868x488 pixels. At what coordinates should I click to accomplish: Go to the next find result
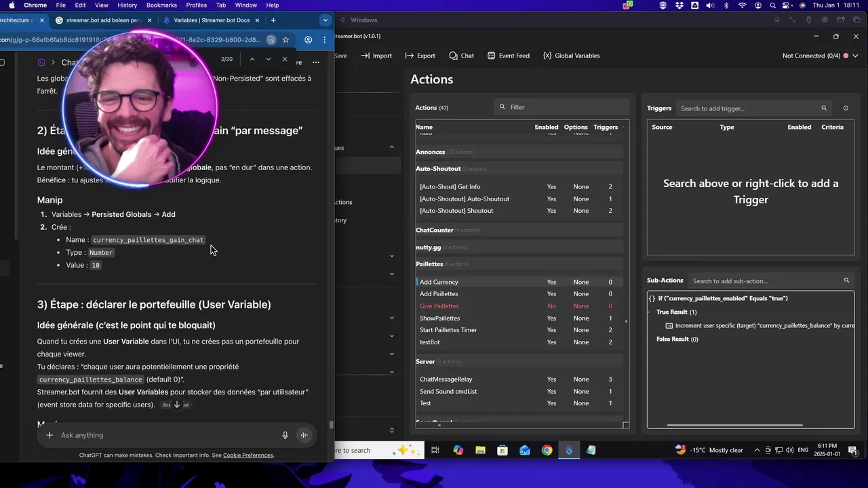point(269,60)
